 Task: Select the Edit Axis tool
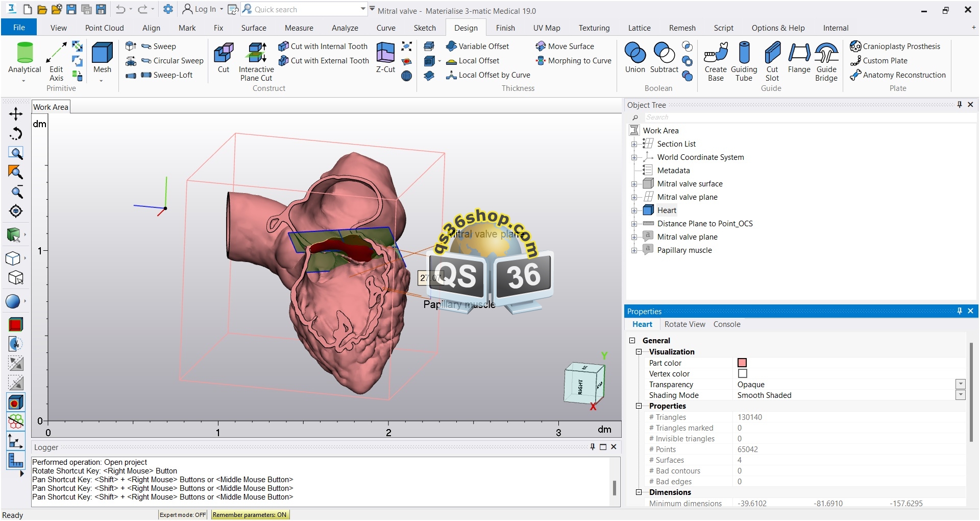coord(56,61)
